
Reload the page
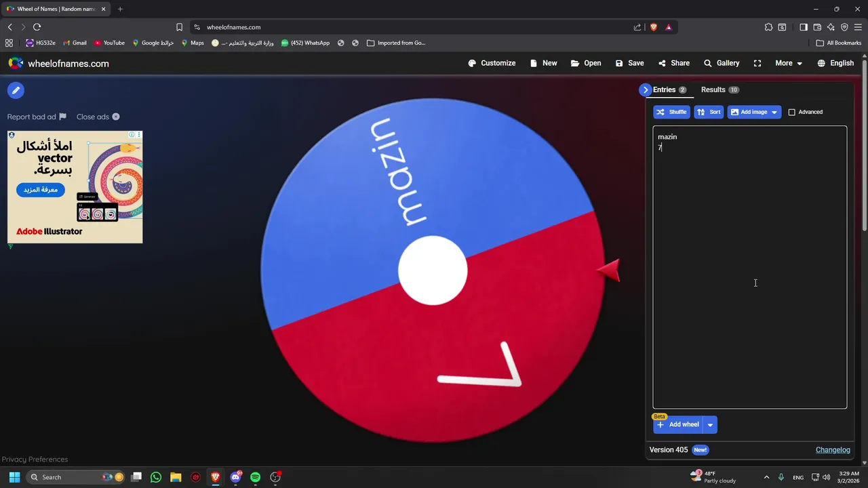click(37, 27)
